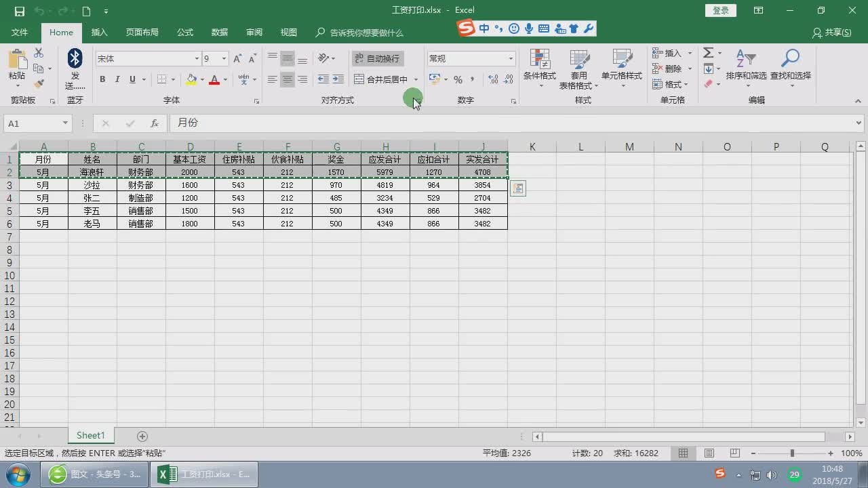Screen dimensions: 868x488
Task: Open the number format 常规 dropdown
Action: coord(511,59)
